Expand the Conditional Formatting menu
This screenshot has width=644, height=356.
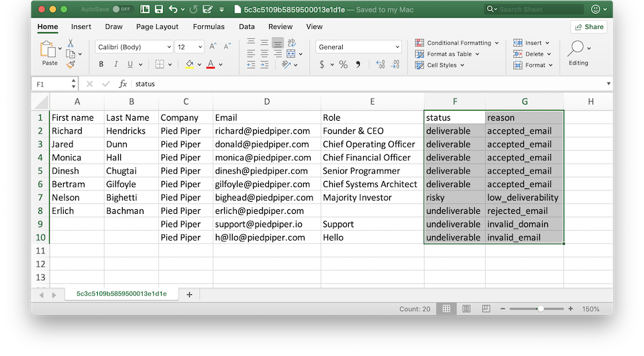point(457,43)
